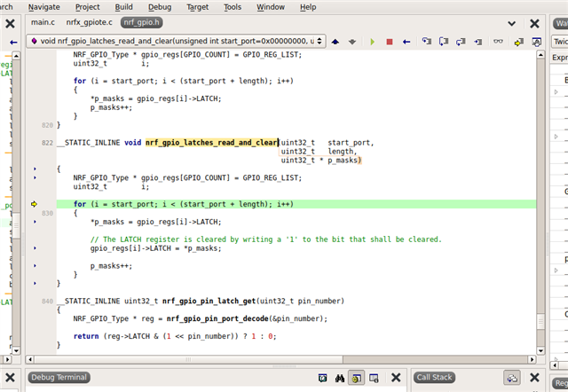Open the Tools menu
This screenshot has height=392, width=568.
click(x=233, y=7)
